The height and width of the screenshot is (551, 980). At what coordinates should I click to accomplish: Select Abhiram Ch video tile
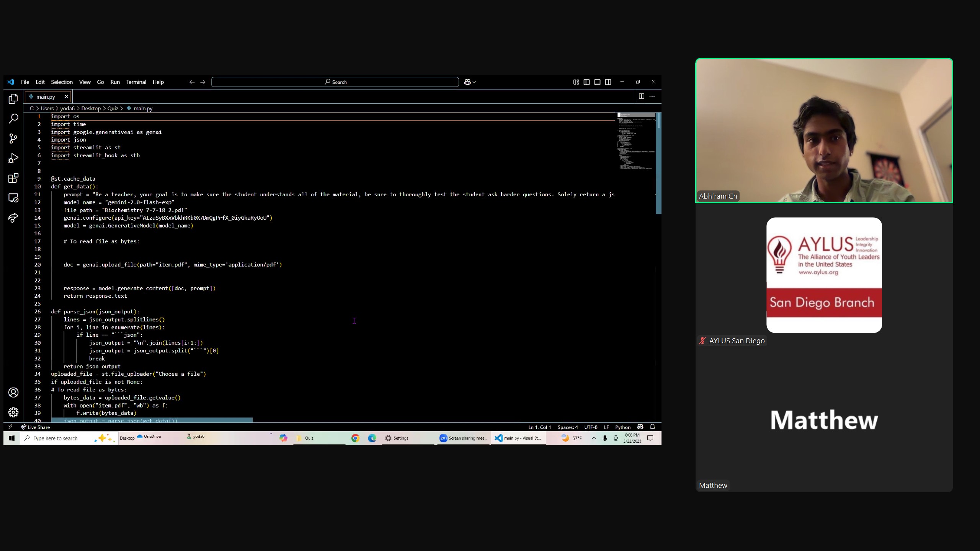(x=824, y=130)
